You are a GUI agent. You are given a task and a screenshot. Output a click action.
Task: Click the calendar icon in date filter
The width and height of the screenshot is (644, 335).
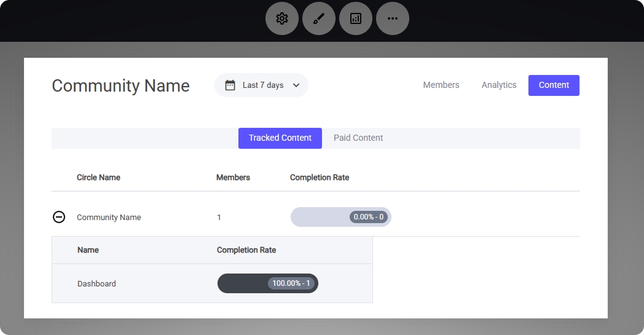pos(230,85)
